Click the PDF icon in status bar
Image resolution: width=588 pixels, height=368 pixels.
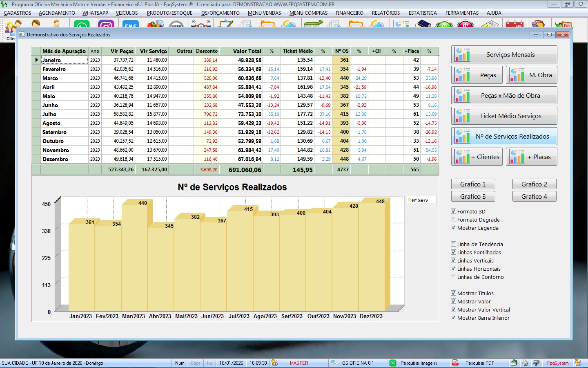pyautogui.click(x=455, y=363)
